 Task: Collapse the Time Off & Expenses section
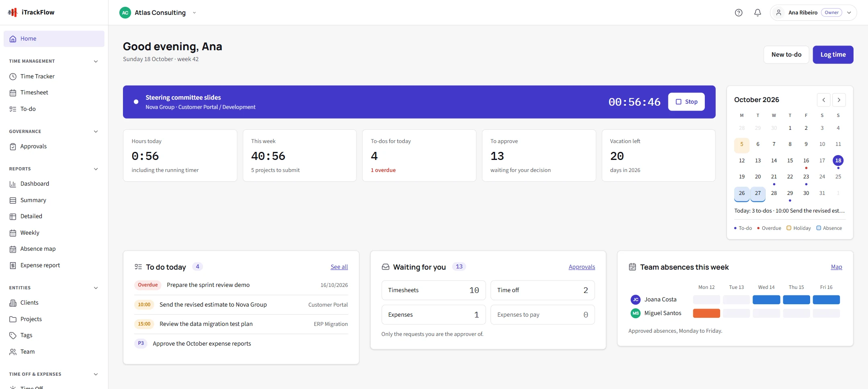pyautogui.click(x=96, y=374)
